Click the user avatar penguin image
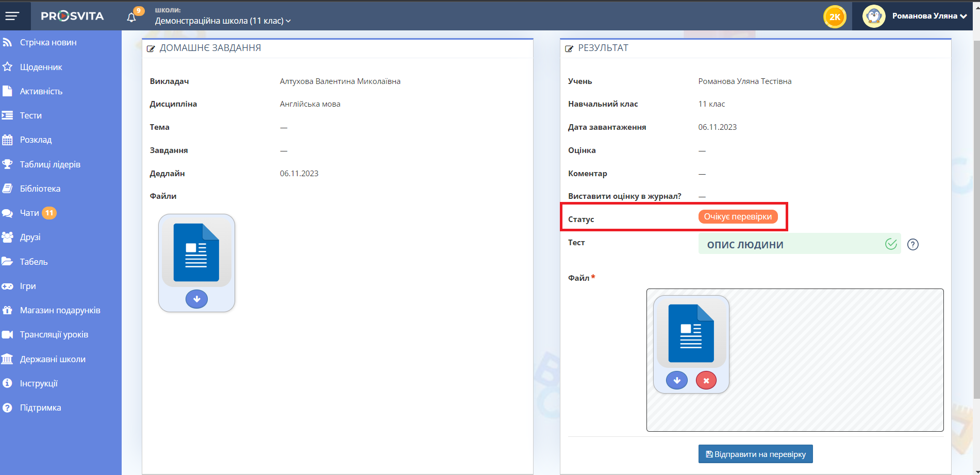This screenshot has height=475, width=980. (x=873, y=16)
